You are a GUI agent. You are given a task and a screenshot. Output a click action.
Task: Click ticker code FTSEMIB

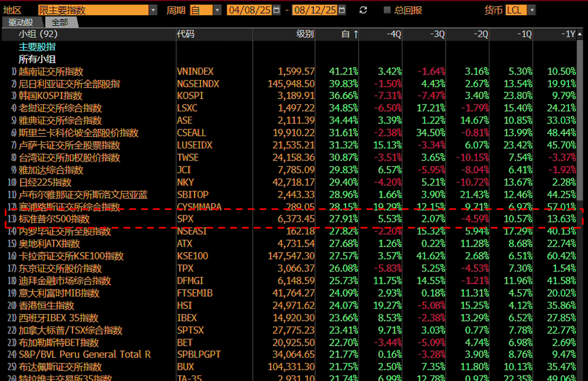pyautogui.click(x=195, y=293)
